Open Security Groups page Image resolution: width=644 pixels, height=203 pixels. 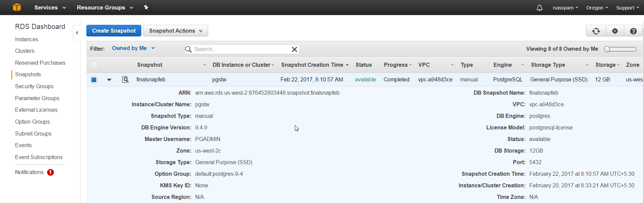coord(34,87)
